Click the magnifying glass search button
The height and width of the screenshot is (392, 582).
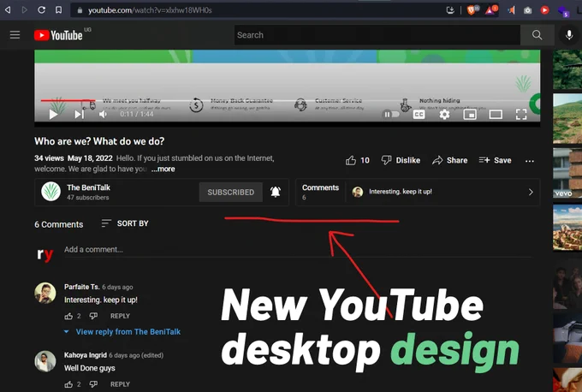pyautogui.click(x=537, y=35)
